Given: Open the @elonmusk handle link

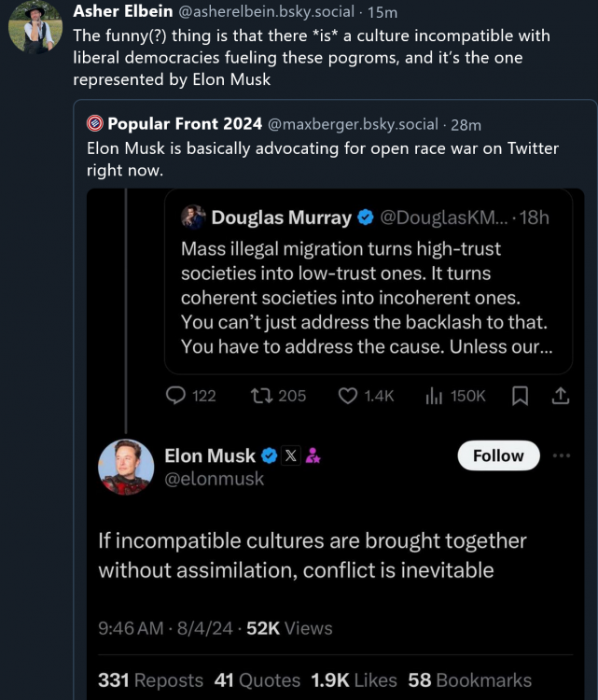Looking at the screenshot, I should pyautogui.click(x=215, y=479).
